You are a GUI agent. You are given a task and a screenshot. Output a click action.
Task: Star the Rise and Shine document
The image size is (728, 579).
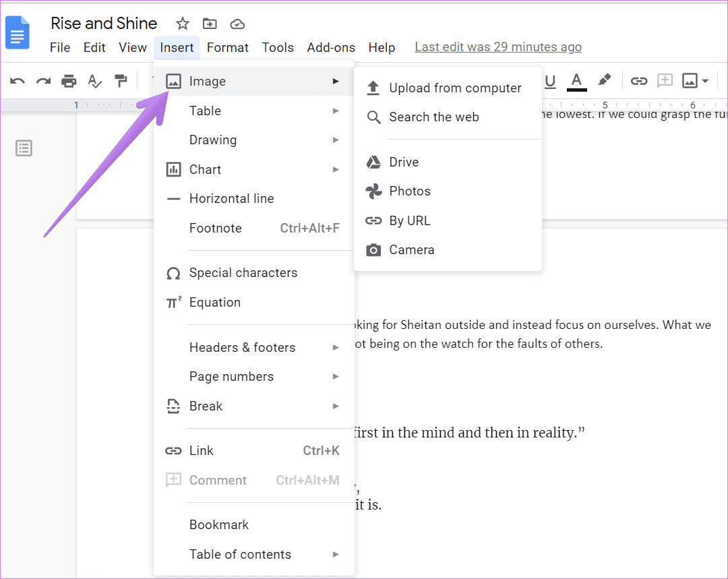tap(182, 23)
